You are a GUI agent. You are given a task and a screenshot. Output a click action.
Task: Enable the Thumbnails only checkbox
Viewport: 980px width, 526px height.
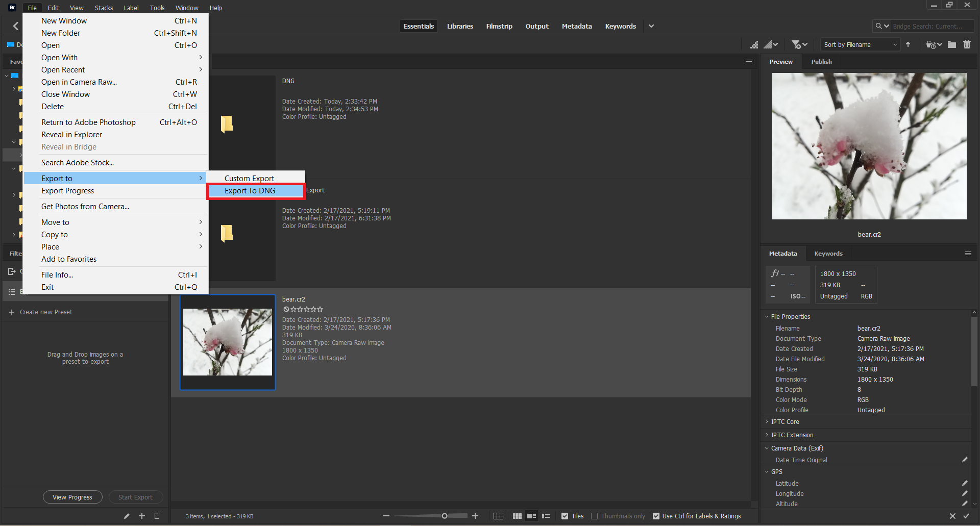594,516
